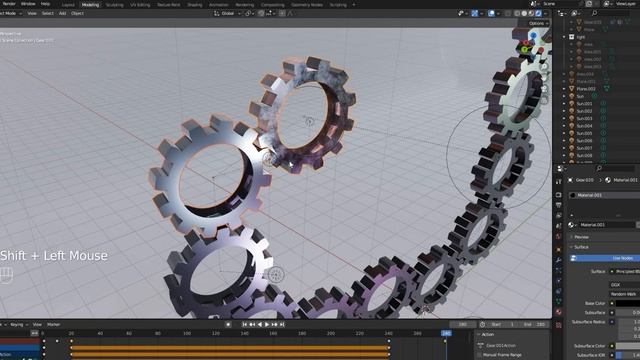Open the Modifiers properties tab
Image resolution: width=640 pixels, height=360 pixels.
pyautogui.click(x=559, y=260)
